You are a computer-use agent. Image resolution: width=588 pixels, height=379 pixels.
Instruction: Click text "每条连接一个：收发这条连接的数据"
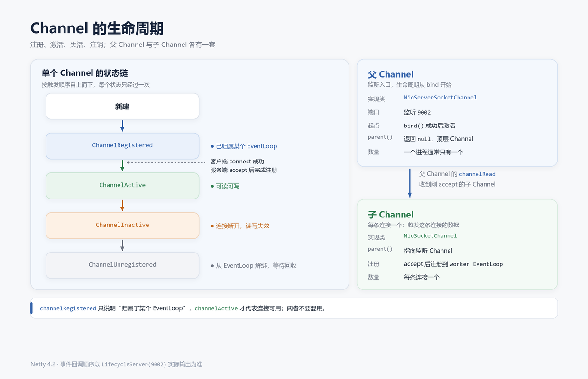coord(413,225)
